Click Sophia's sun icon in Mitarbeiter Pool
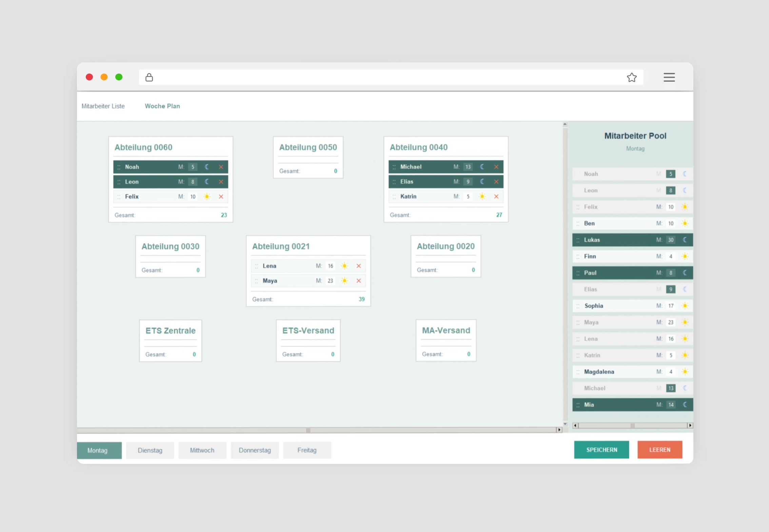 pyautogui.click(x=685, y=306)
